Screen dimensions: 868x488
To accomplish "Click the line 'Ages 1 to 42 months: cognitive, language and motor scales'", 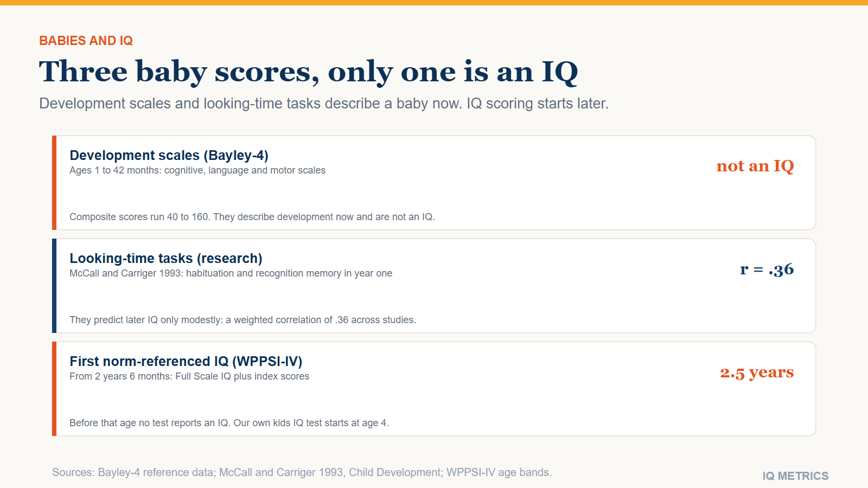I will pyautogui.click(x=197, y=170).
